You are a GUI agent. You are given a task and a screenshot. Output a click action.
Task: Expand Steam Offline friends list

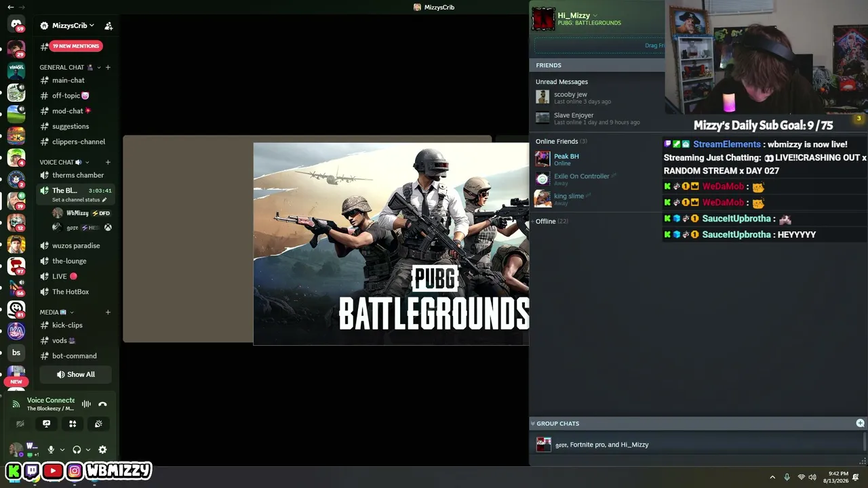point(552,221)
